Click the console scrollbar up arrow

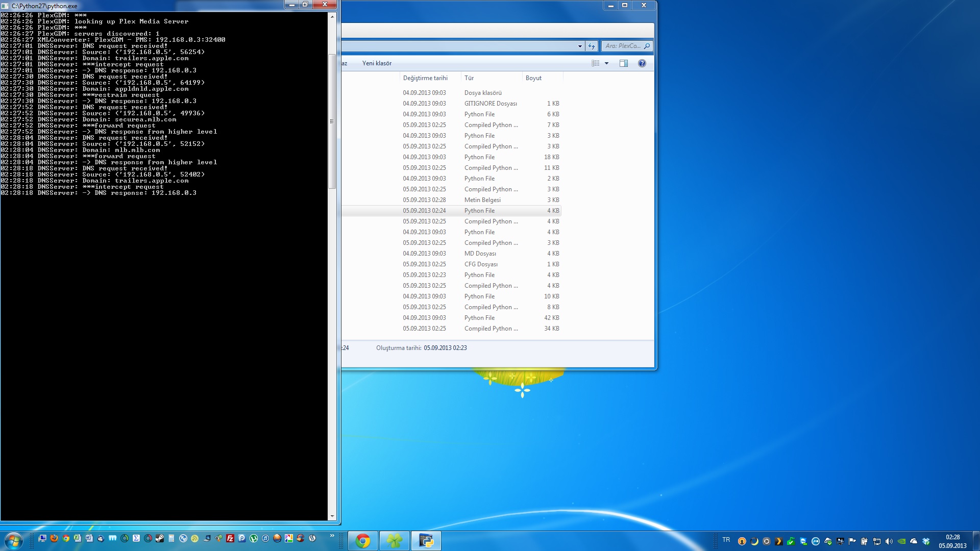pyautogui.click(x=332, y=17)
